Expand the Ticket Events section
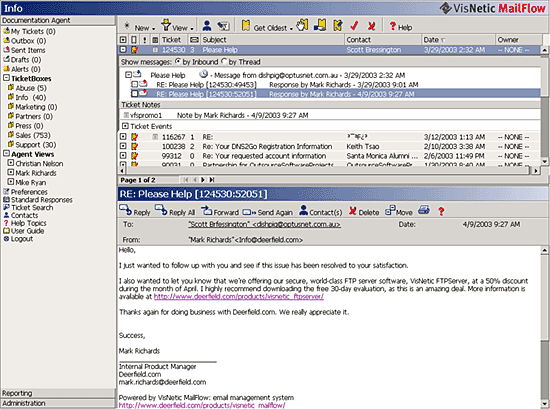Screen dimensions: 550x409 pos(125,126)
